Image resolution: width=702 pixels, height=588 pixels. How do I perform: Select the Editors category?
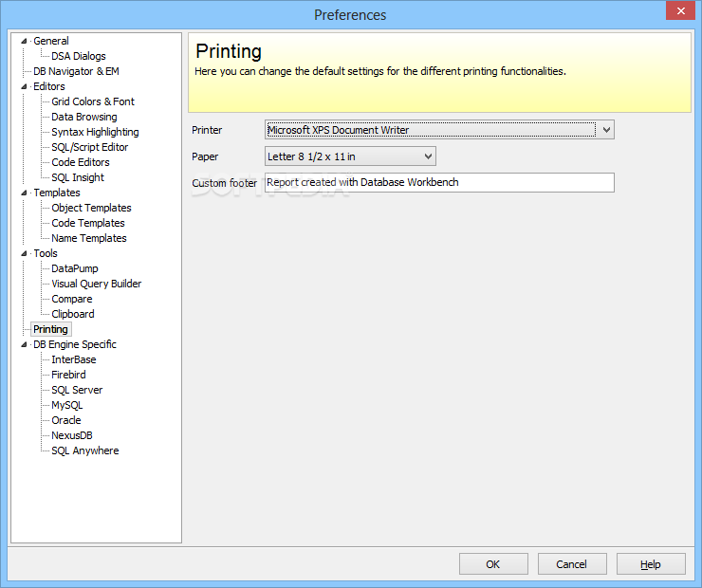[x=49, y=86]
